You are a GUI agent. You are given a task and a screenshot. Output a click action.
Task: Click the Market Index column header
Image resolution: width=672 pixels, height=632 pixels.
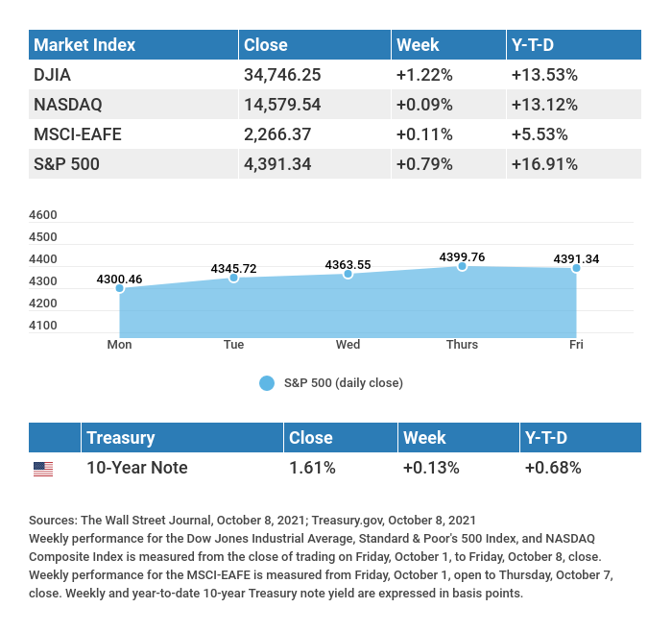[84, 45]
